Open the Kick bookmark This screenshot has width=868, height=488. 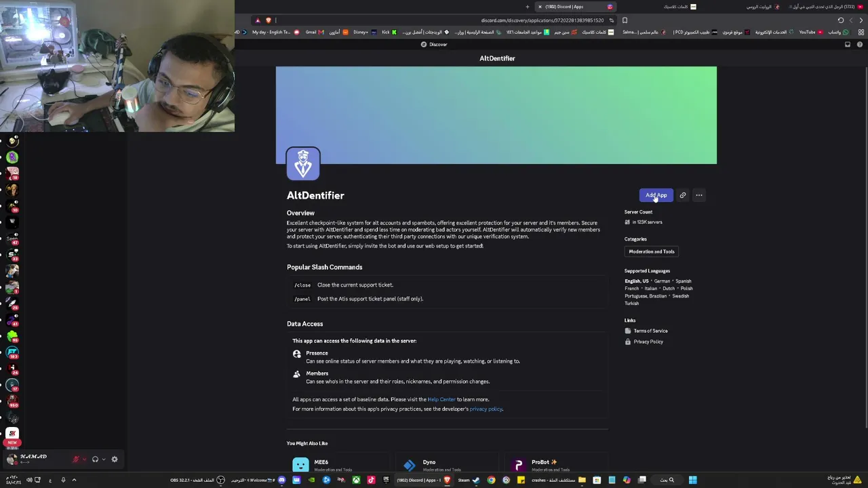tap(389, 32)
